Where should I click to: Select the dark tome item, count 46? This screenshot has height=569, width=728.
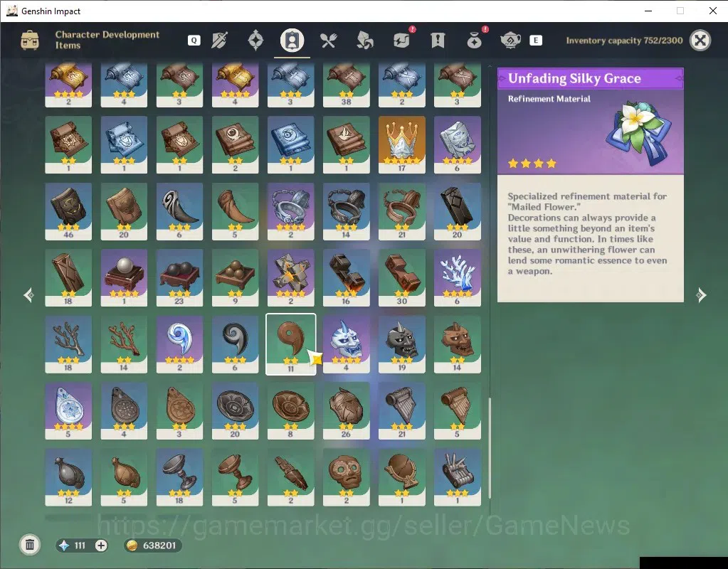click(x=68, y=211)
